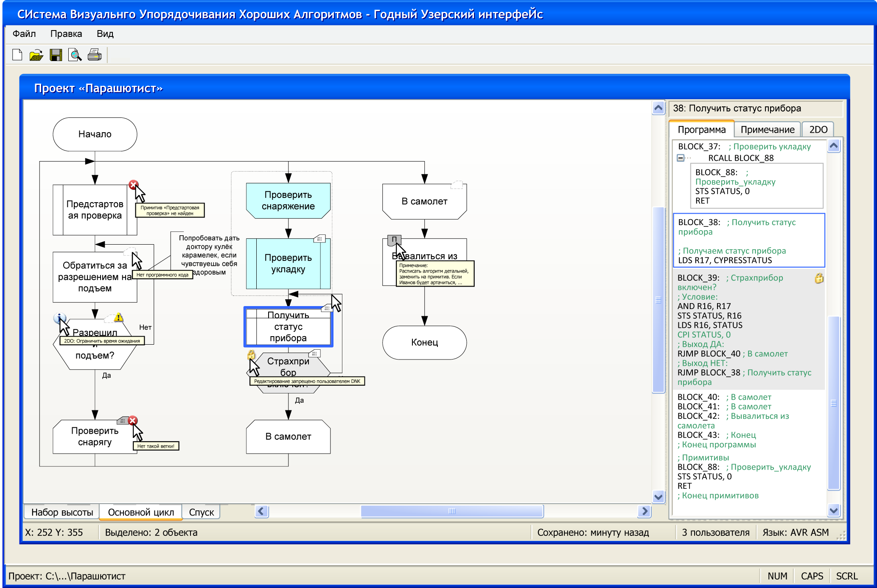Click the Printer toolbar icon

point(95,55)
